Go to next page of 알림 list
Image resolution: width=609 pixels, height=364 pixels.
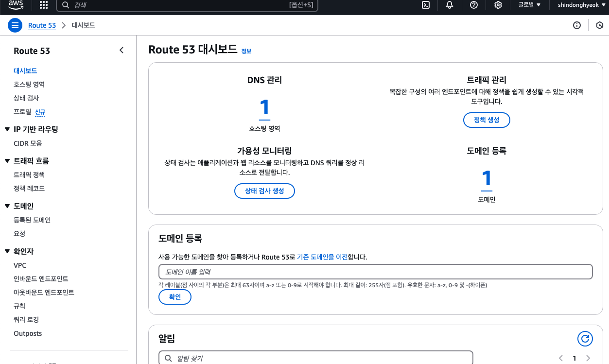588,358
